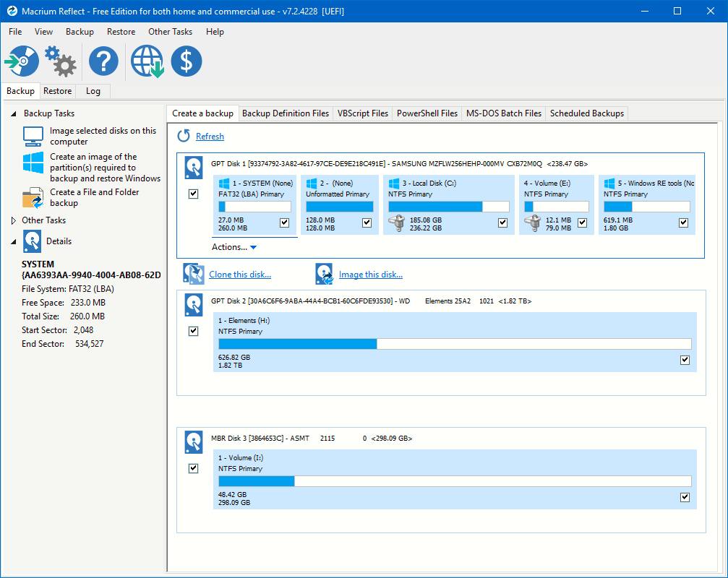
Task: Uncheck the Elements (H:) partition checkbox
Action: click(685, 361)
